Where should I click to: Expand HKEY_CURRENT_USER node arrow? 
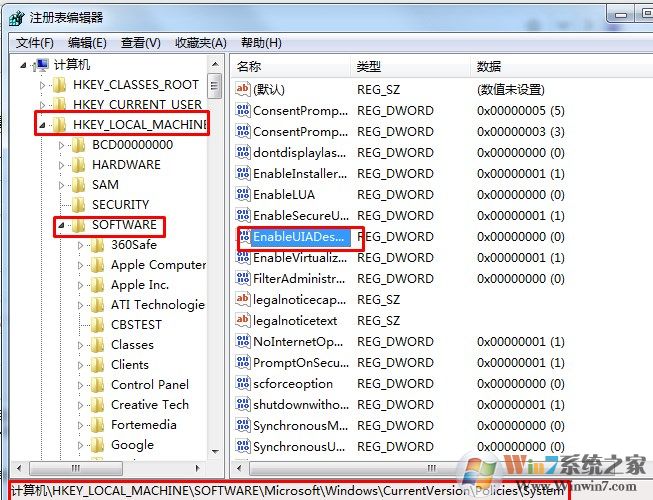click(x=42, y=104)
